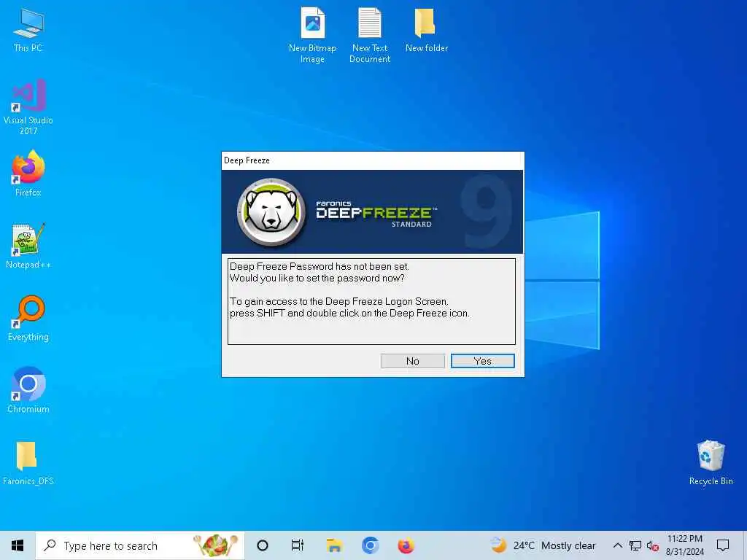Select the New folder desktop icon

tap(426, 29)
